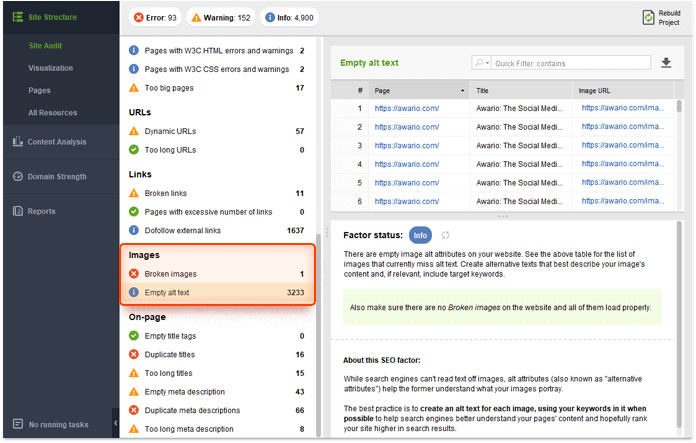This screenshot has height=443, width=696.
Task: Click the No running tasks icon
Action: (x=18, y=424)
